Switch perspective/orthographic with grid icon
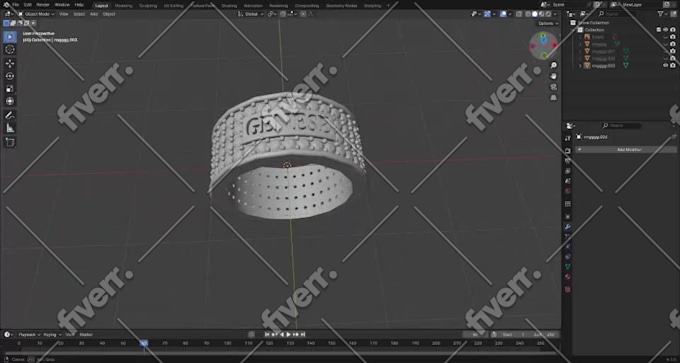Viewport: 680px width, 363px height. tap(553, 98)
